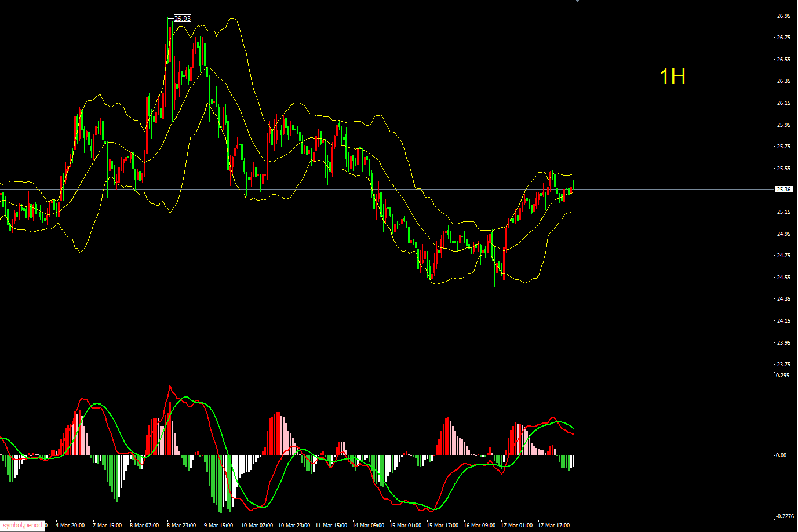Click the 8 Mar 23:00 time label
This screenshot has width=798, height=532.
(181, 526)
